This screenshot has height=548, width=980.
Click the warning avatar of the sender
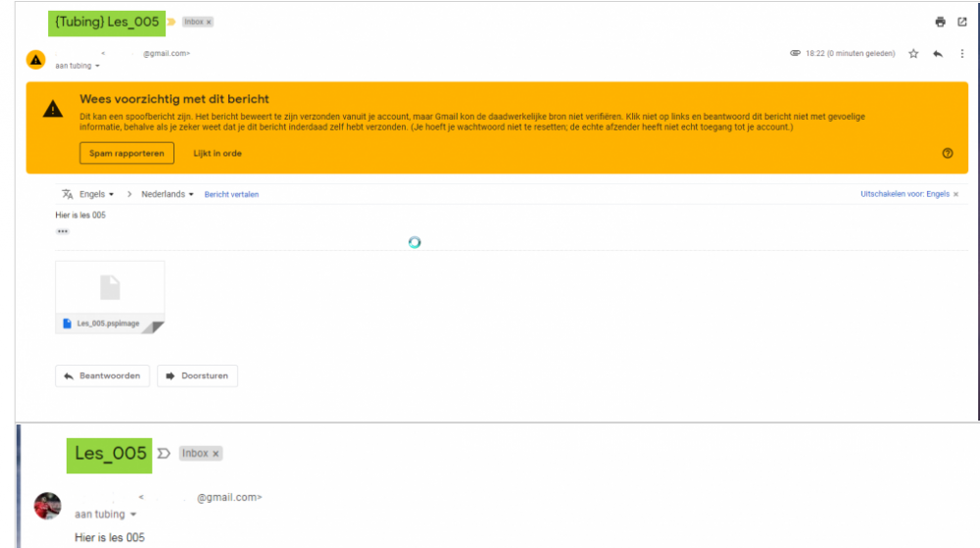pyautogui.click(x=35, y=60)
